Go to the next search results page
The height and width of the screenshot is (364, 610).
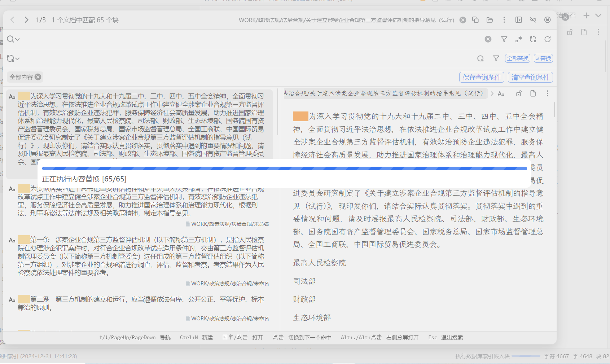pos(26,20)
